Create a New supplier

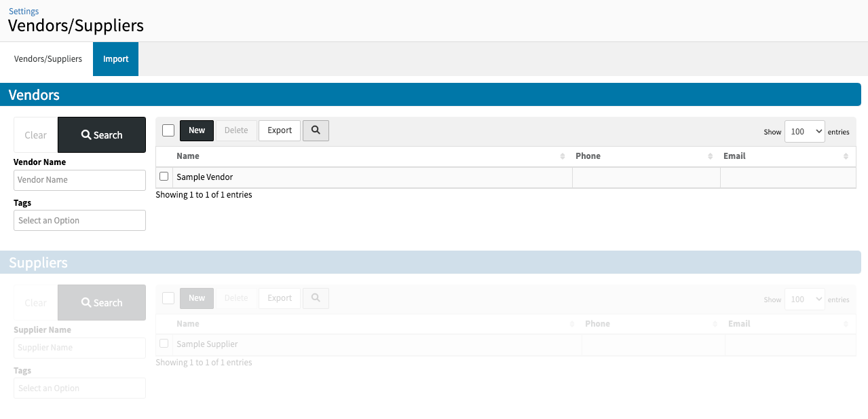pyautogui.click(x=197, y=298)
